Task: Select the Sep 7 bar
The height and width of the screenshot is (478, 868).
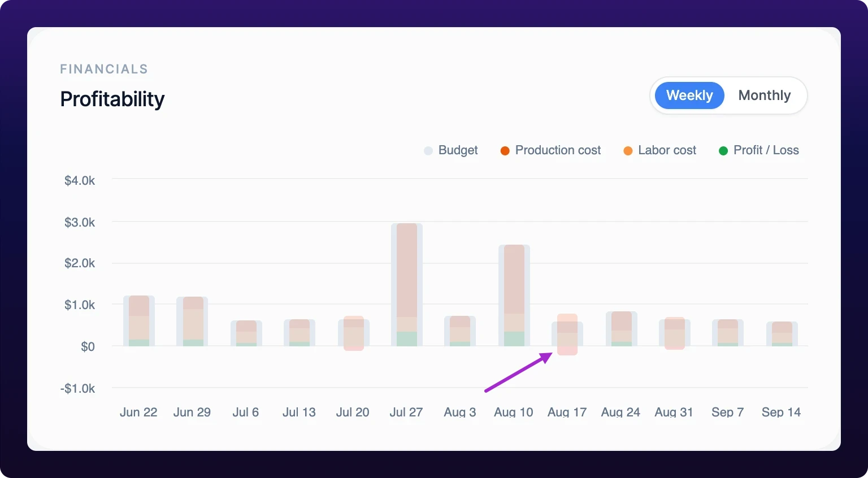Action: click(x=728, y=333)
